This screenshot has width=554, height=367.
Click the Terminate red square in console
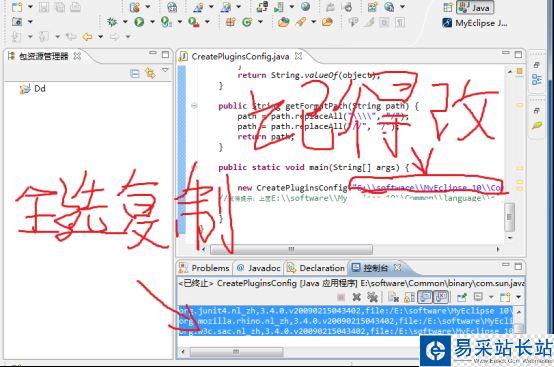341,297
